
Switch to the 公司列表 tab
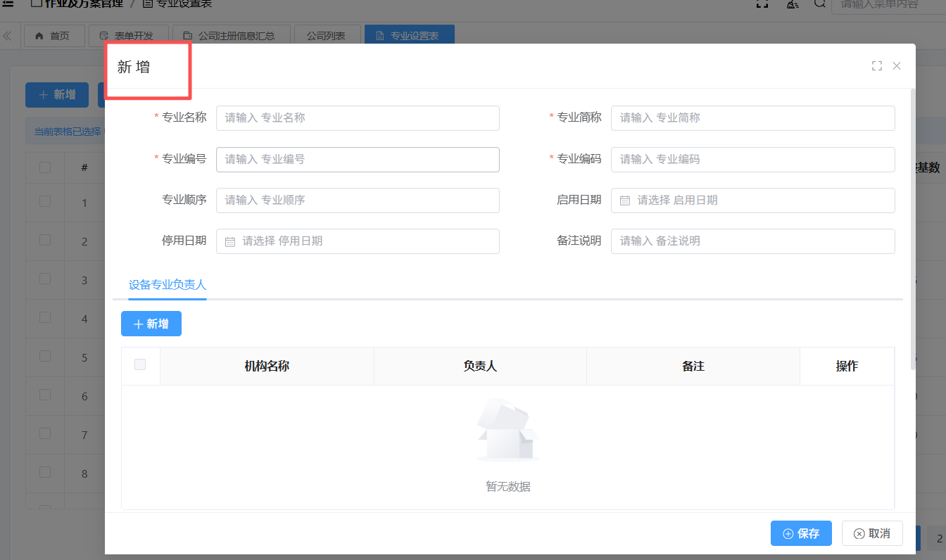point(326,36)
